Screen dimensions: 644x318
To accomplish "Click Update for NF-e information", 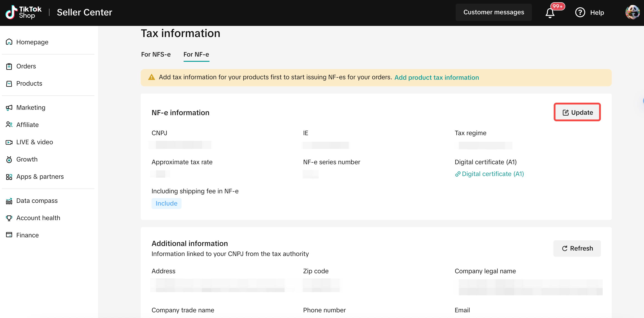I will pos(577,112).
